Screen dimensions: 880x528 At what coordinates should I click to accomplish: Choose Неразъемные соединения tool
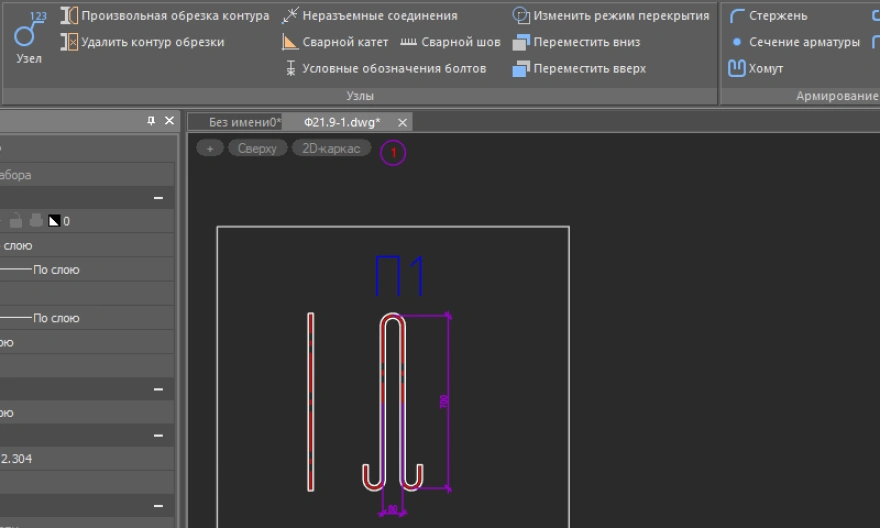click(x=368, y=16)
